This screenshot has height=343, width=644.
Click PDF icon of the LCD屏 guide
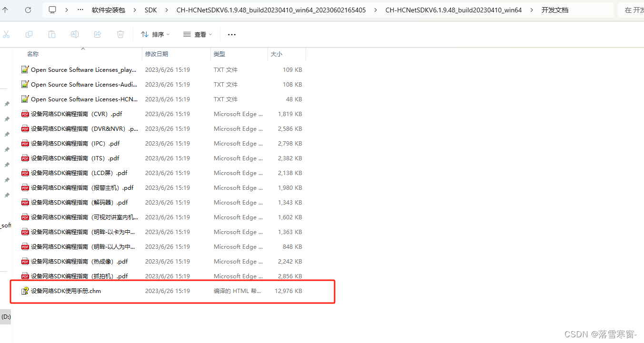[x=25, y=173]
